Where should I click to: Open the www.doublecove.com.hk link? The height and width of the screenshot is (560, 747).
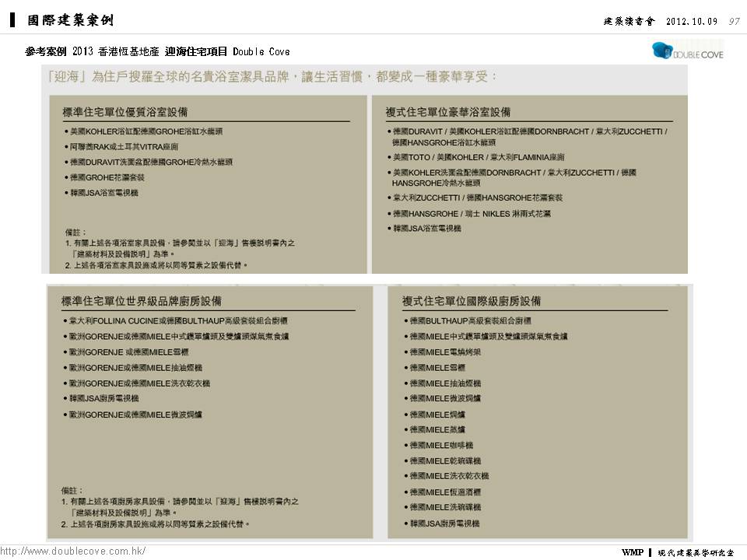(x=73, y=551)
